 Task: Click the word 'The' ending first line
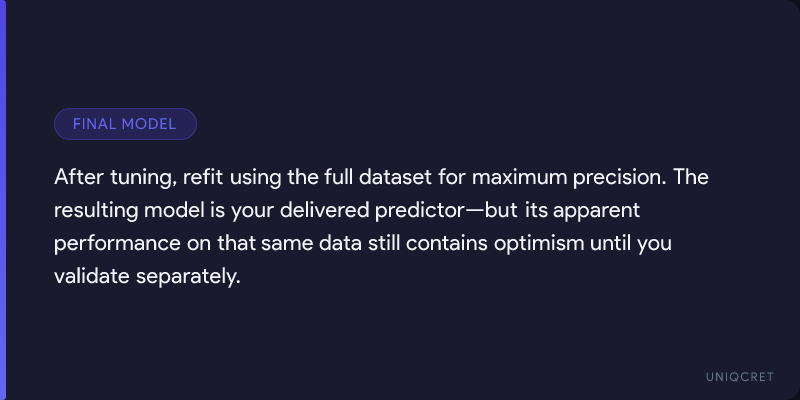click(x=690, y=178)
